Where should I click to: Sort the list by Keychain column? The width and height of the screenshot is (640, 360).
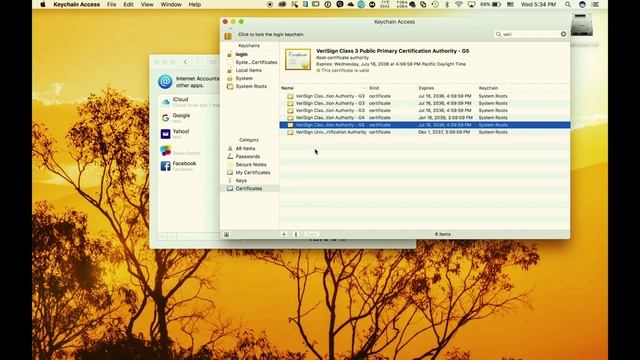click(523, 88)
